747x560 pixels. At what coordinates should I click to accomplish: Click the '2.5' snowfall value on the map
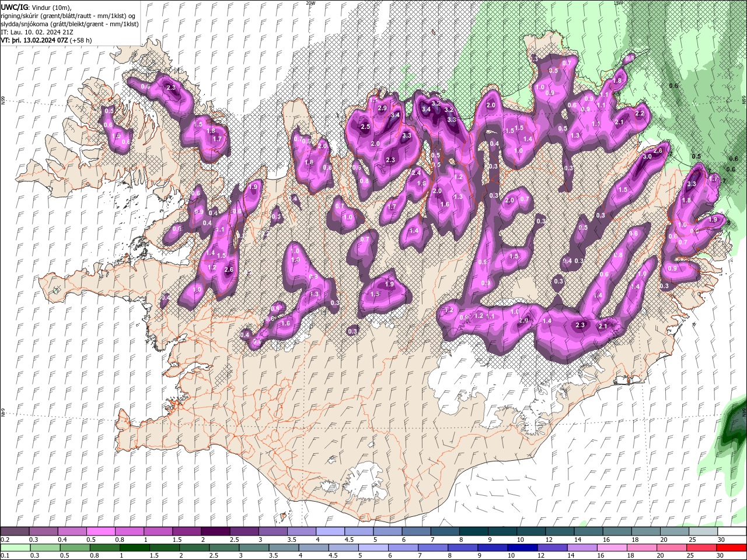365,127
